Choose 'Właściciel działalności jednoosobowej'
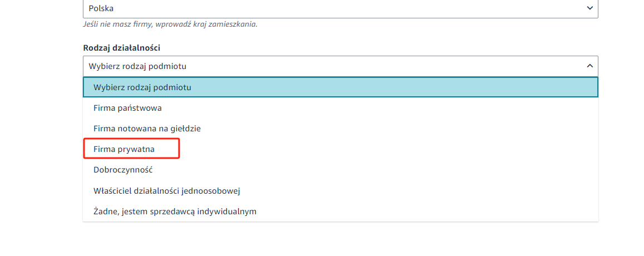644x256 pixels. [x=167, y=191]
